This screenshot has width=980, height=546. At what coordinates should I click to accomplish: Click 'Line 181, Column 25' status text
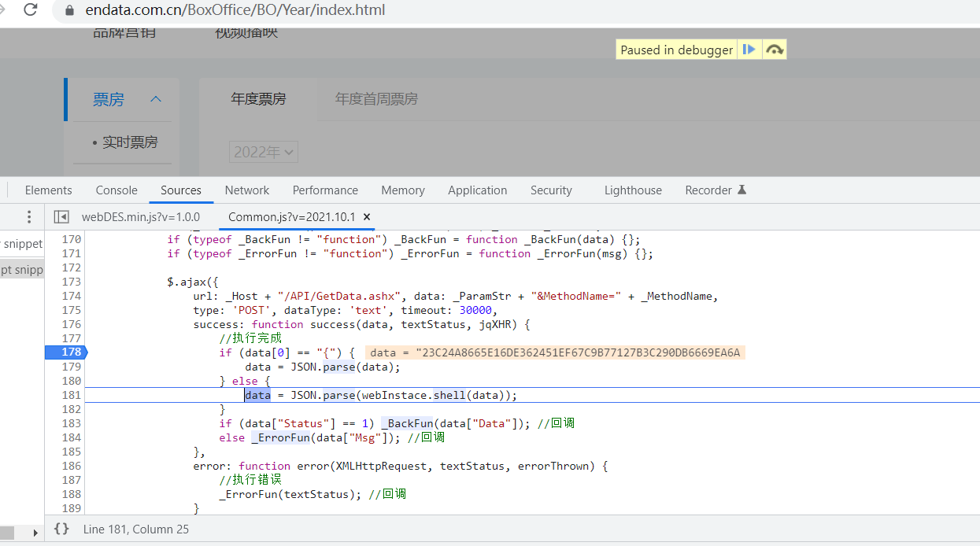pyautogui.click(x=136, y=529)
